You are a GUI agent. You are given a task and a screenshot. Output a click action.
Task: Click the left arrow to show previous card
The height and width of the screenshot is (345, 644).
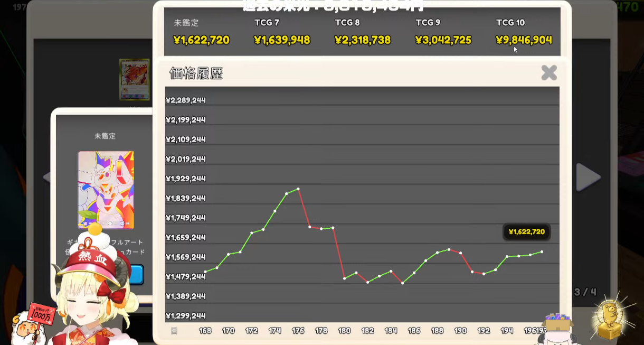click(46, 177)
